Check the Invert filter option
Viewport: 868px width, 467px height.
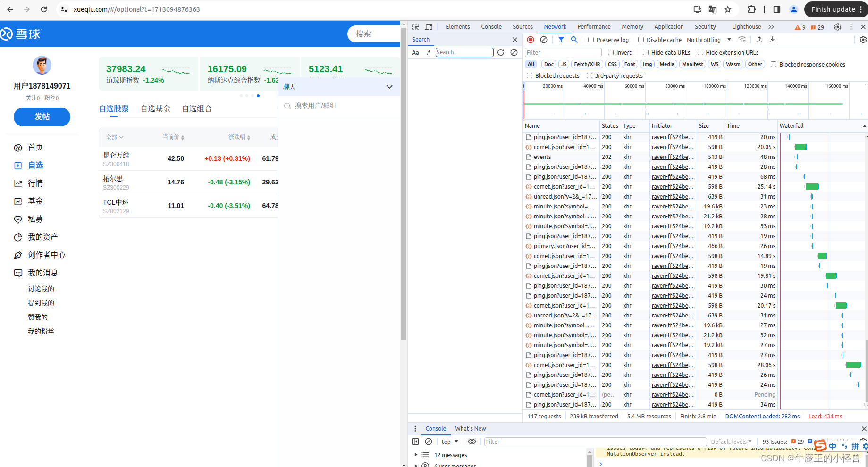[x=611, y=52]
